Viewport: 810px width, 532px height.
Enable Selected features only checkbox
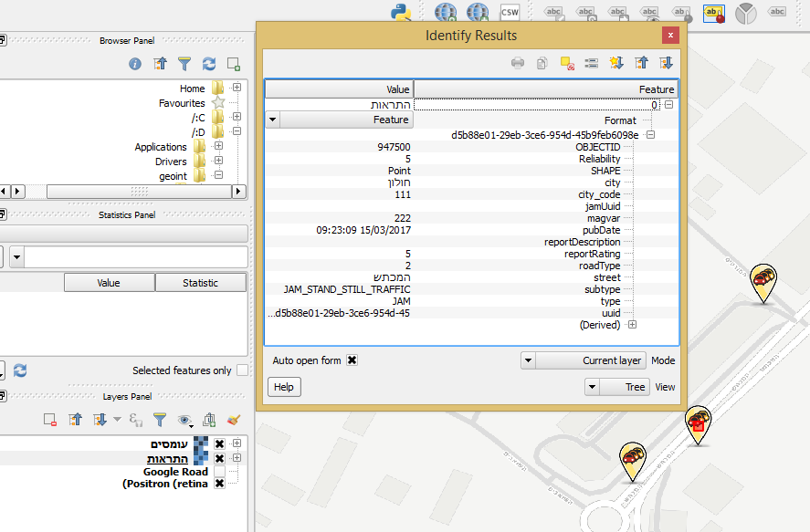coord(242,370)
